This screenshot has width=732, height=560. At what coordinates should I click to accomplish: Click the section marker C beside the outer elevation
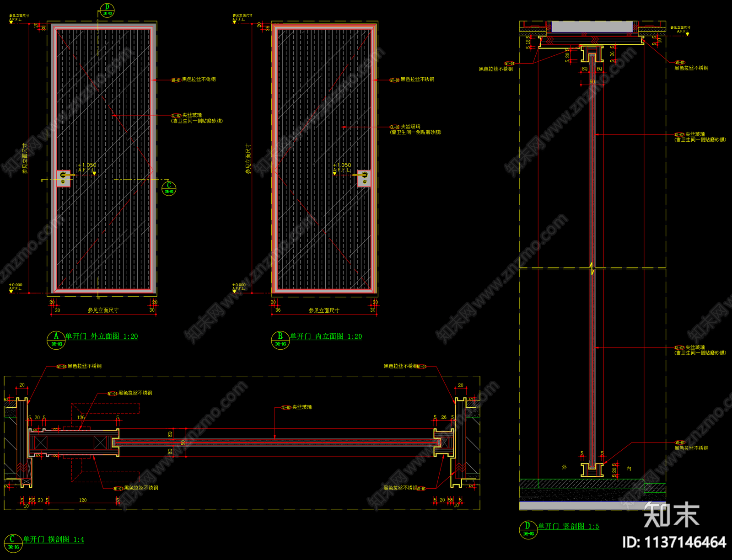pos(169,188)
